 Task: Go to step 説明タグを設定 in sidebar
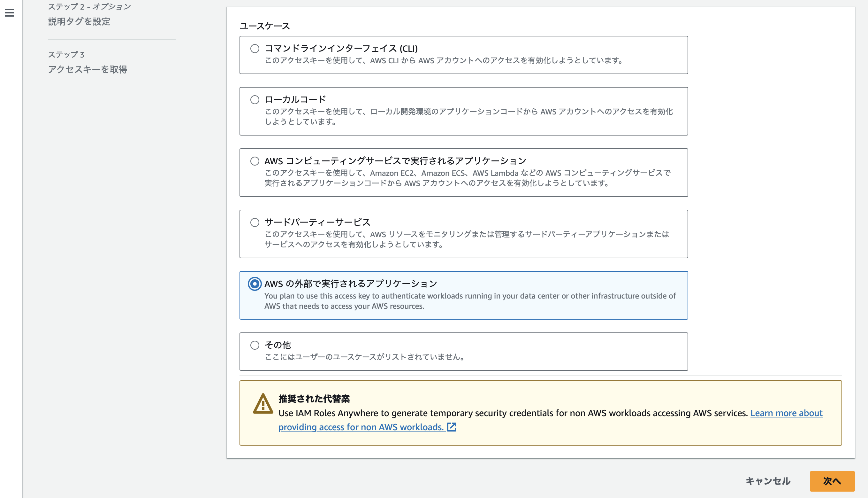[x=79, y=21]
